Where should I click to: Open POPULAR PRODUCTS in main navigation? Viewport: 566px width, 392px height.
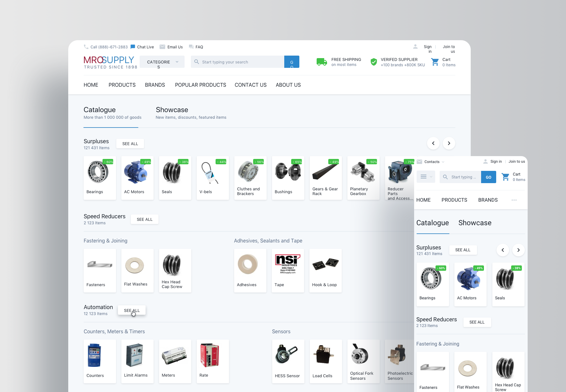201,85
